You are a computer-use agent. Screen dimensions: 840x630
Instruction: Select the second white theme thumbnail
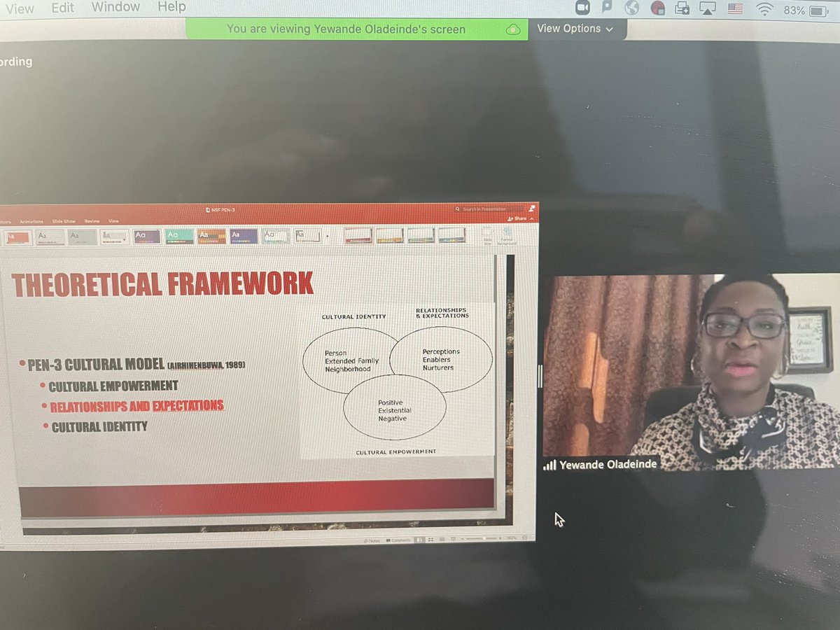[x=50, y=237]
